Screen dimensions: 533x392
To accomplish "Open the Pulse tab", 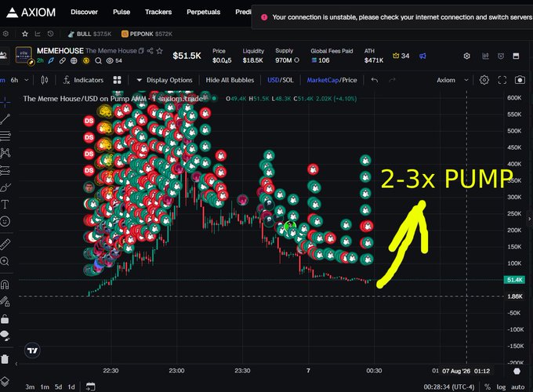I will click(x=121, y=12).
